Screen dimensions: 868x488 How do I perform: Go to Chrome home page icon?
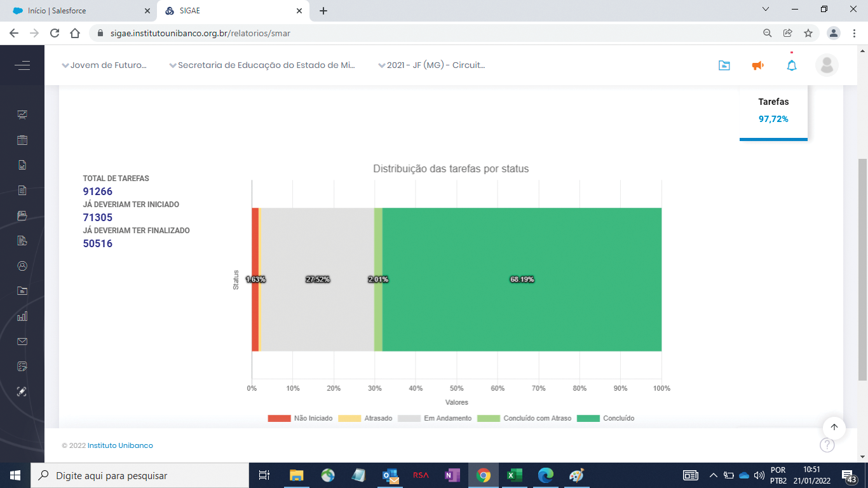[x=75, y=33]
